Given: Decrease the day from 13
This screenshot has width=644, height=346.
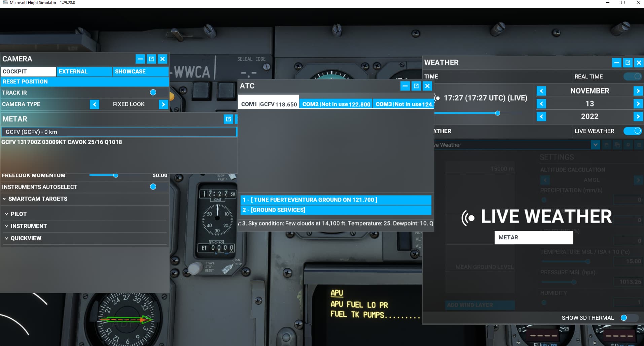Looking at the screenshot, I should 541,104.
